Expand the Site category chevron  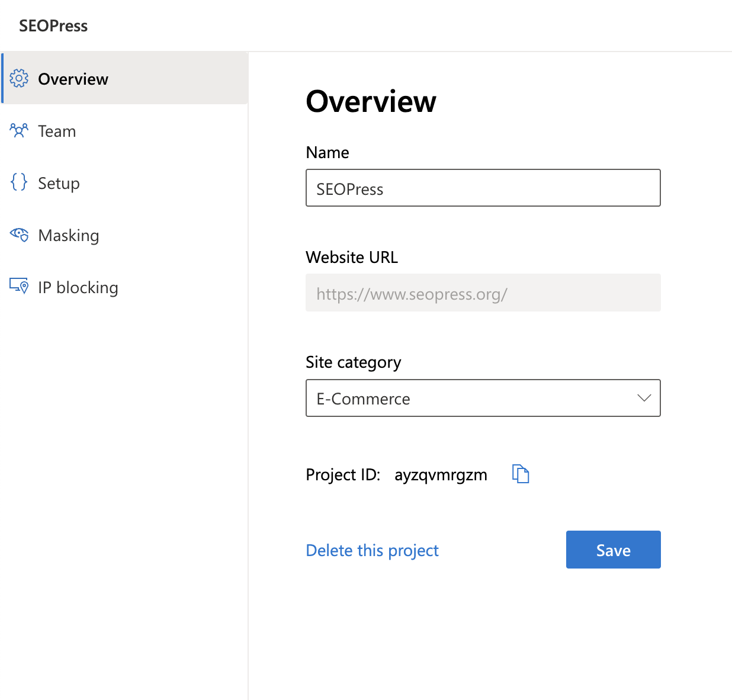[x=644, y=398]
